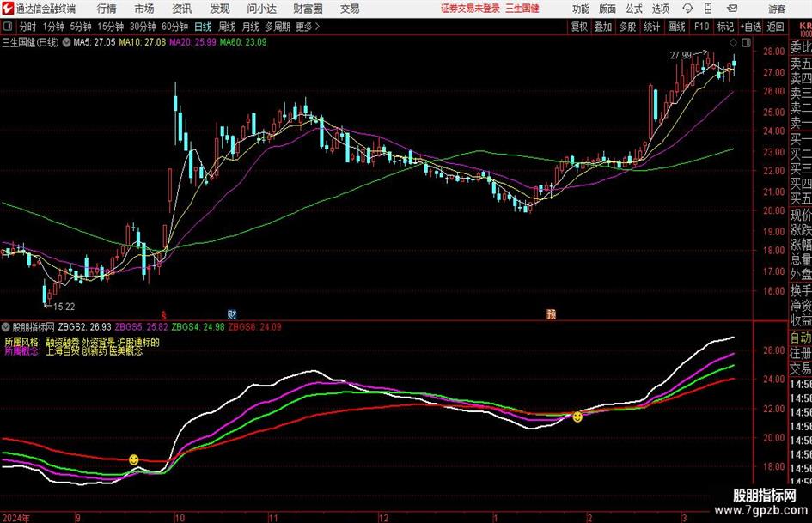Expand the dropdown next to 三生国健(日线)
This screenshot has height=523, width=812.
tap(66, 42)
